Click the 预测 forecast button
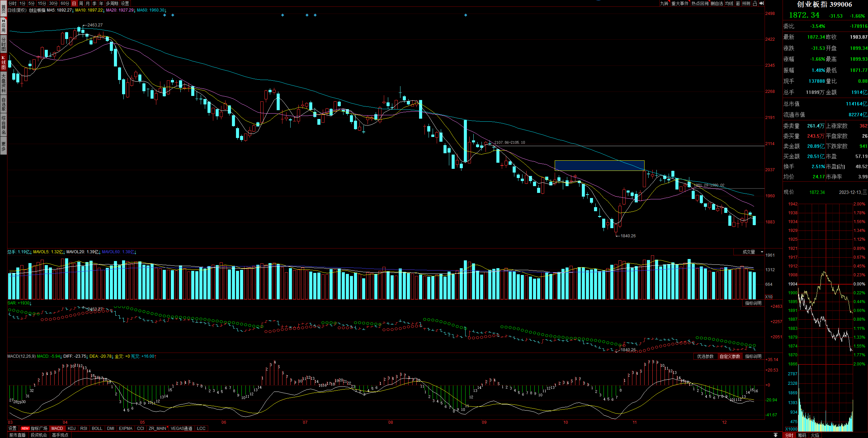Image resolution: width=868 pixels, height=438 pixels. [x=746, y=3]
